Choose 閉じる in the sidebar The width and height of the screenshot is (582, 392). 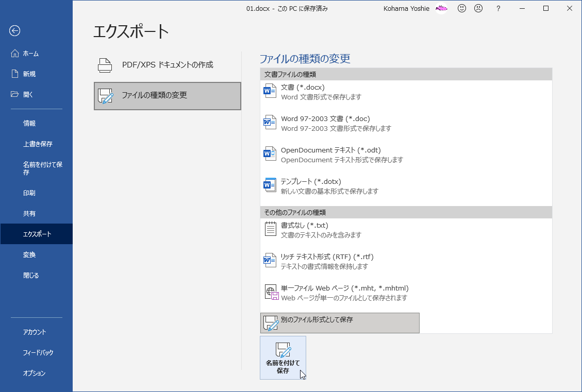(37, 276)
